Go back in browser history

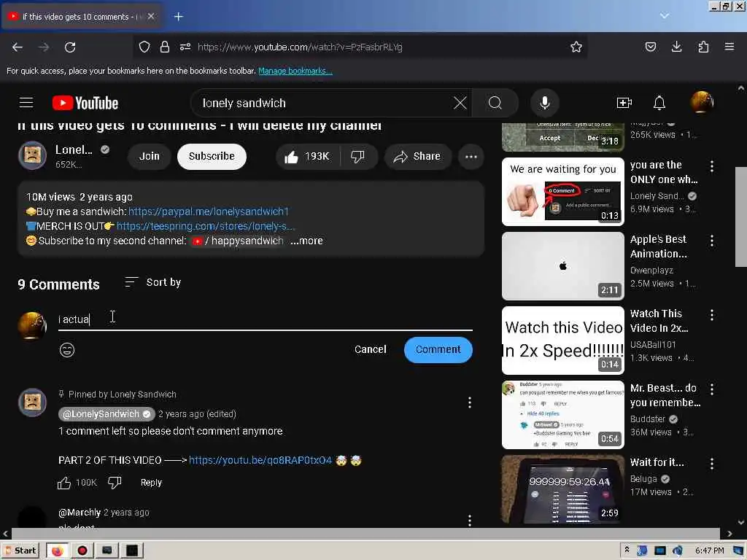point(18,47)
